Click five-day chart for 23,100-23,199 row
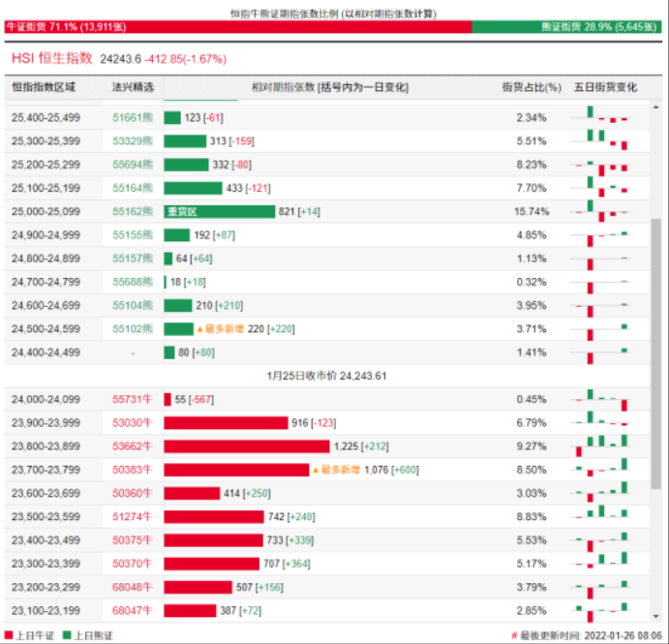669x644 pixels. [601, 611]
